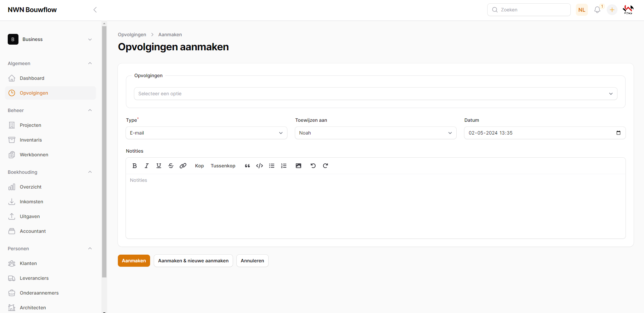Add a code block to notes
This screenshot has width=644, height=313.
(x=260, y=166)
